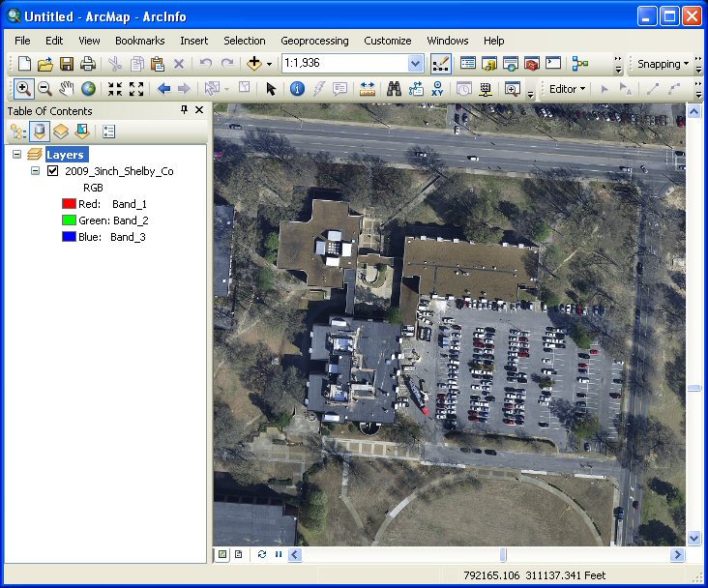
Task: Click Fixed Zoom Out arrows
Action: pyautogui.click(x=136, y=89)
